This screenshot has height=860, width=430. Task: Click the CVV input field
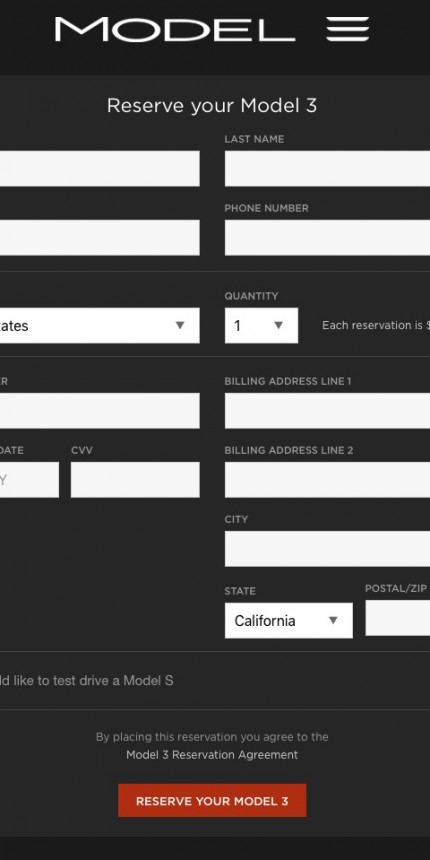pyautogui.click(x=135, y=480)
